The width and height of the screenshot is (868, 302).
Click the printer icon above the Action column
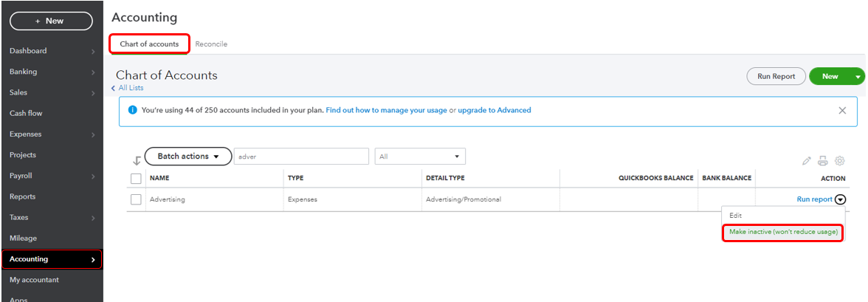tap(822, 161)
